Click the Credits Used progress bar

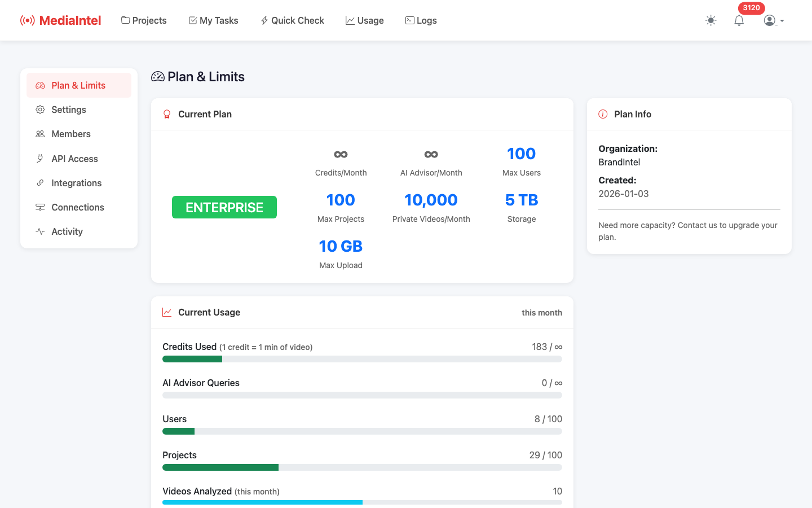(362, 359)
